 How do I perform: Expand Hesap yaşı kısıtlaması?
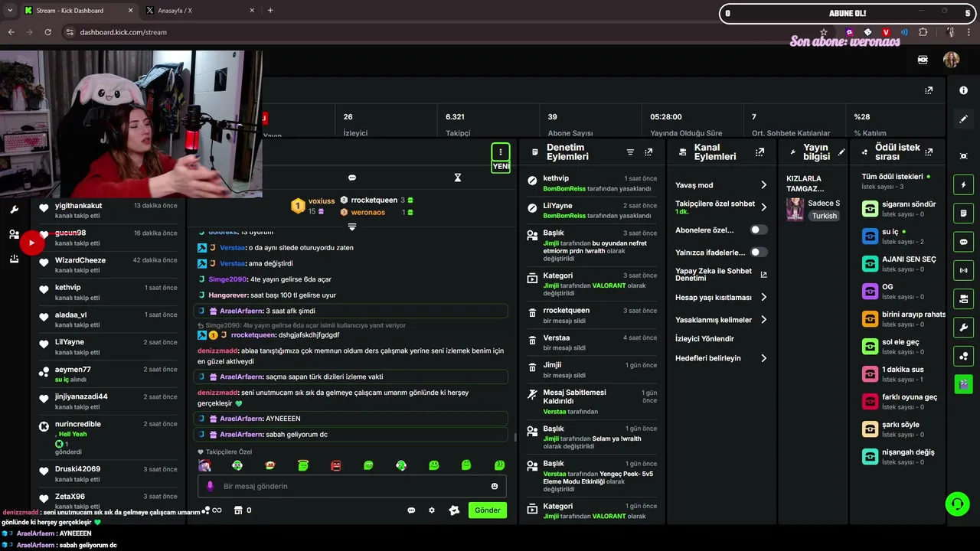coord(721,298)
